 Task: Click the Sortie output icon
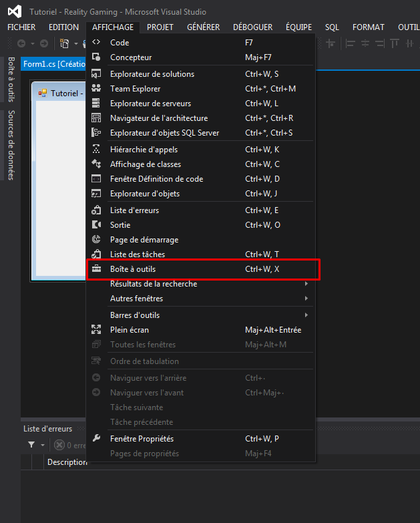[x=96, y=224]
